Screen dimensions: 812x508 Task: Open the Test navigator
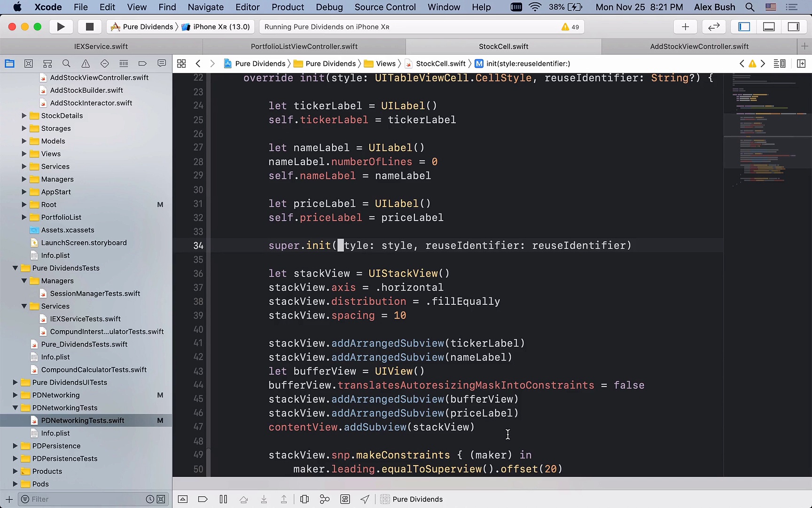point(104,63)
